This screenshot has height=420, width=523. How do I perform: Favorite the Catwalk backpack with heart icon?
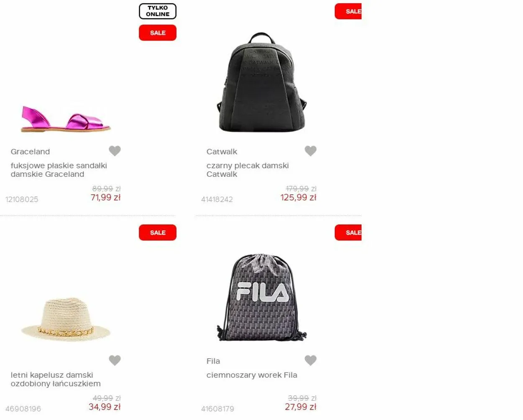(x=310, y=151)
